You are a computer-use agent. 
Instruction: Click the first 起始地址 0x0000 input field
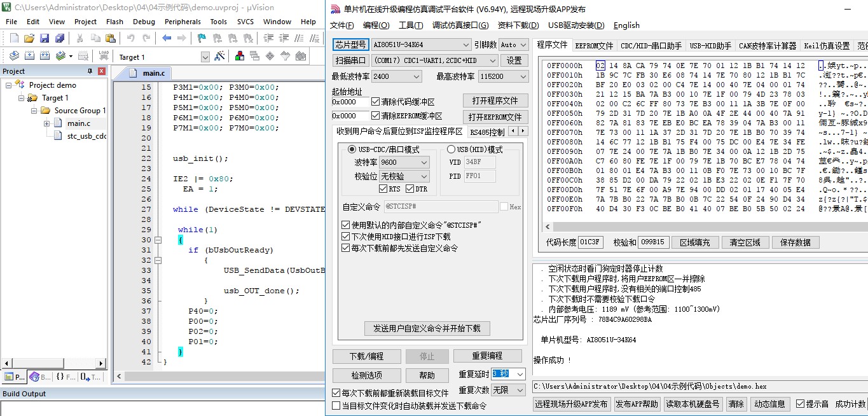coord(350,102)
